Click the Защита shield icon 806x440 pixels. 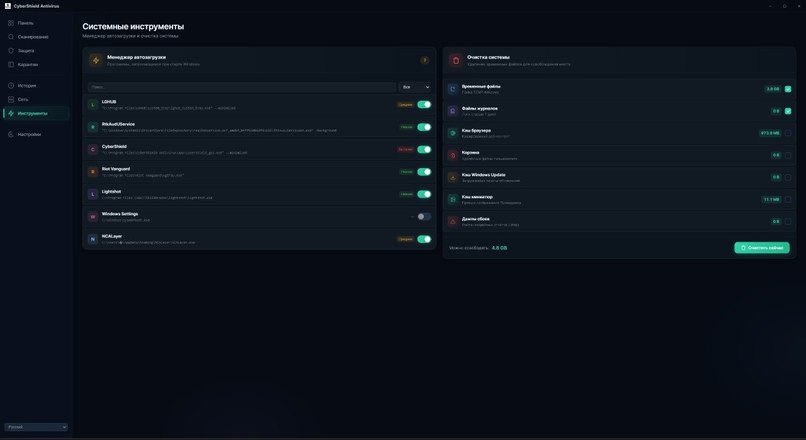coord(11,51)
